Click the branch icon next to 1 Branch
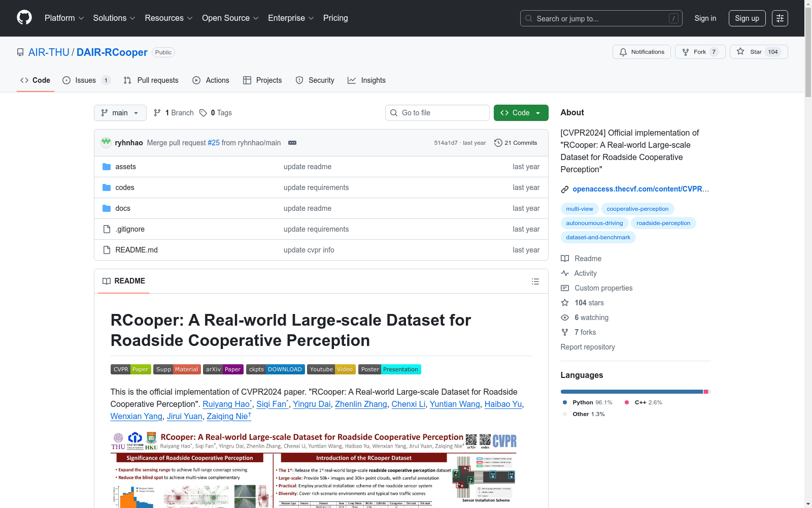 point(157,113)
